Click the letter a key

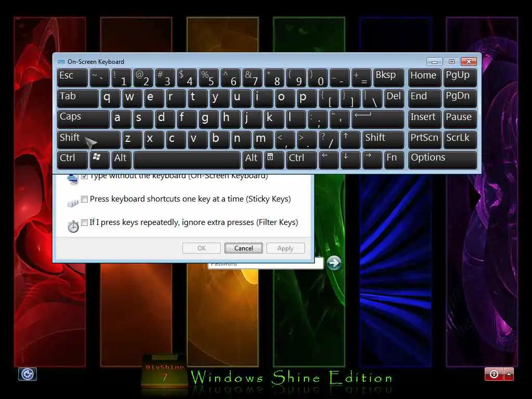[121, 119]
